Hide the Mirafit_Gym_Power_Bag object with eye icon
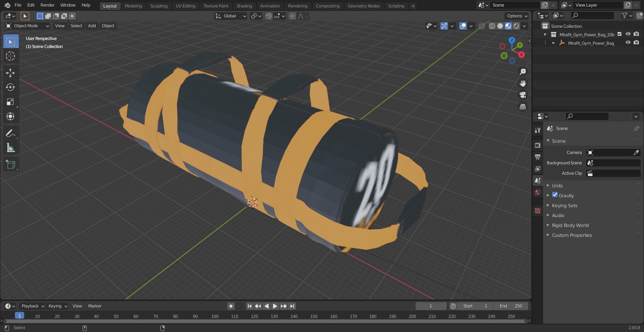Viewport: 644px width, 332px height. click(628, 42)
